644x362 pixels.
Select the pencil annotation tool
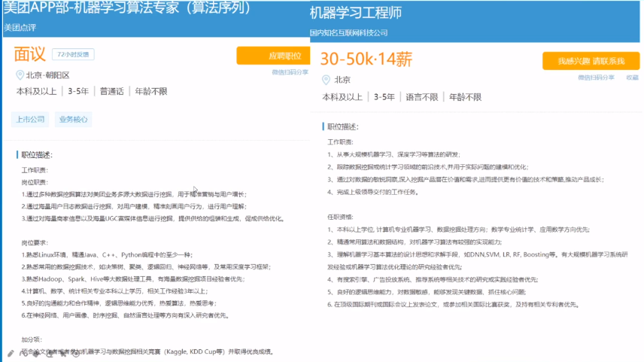(x=11, y=354)
